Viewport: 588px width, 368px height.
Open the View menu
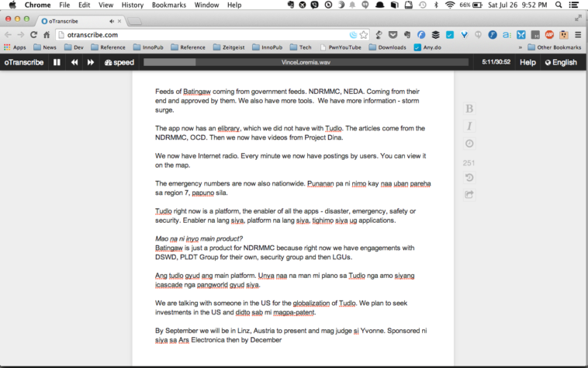(x=105, y=5)
